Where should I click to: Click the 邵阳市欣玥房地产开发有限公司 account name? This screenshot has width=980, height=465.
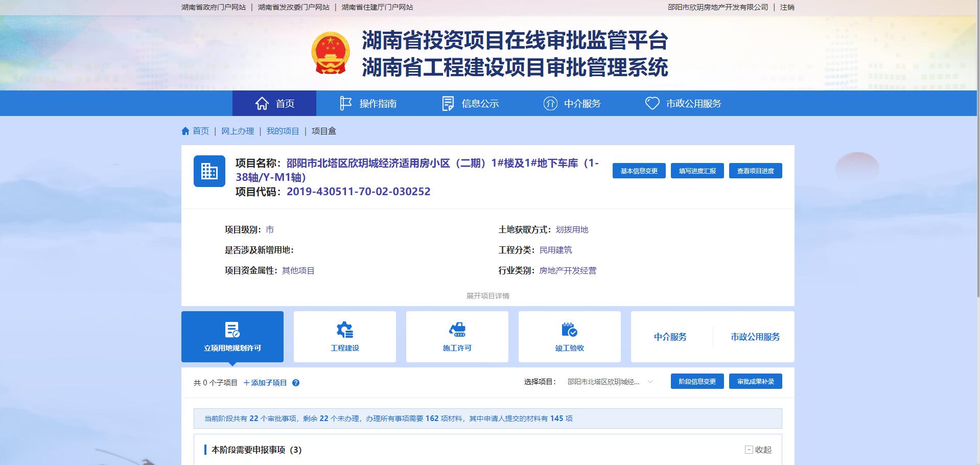(x=718, y=7)
